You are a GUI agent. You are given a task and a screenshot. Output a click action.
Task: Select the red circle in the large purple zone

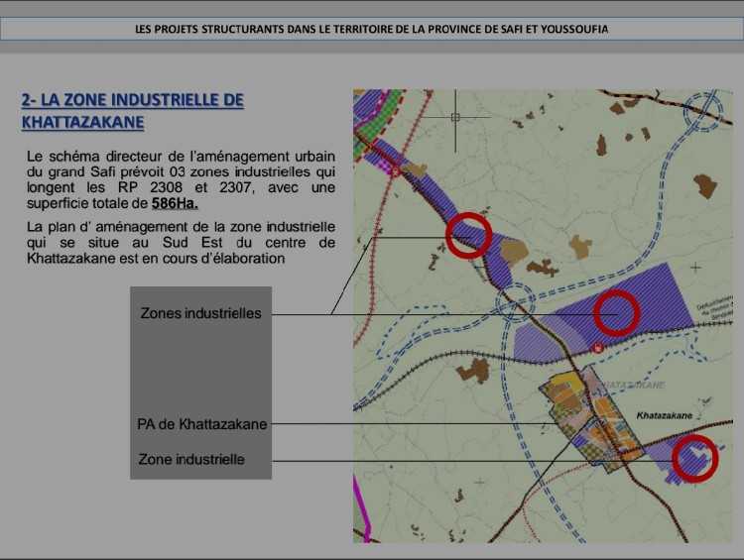pyautogui.click(x=617, y=314)
